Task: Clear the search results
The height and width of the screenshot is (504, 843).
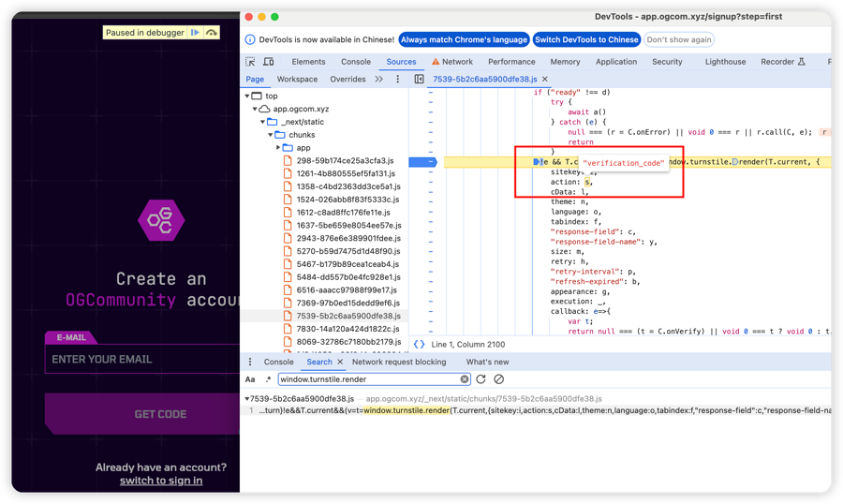Action: point(498,379)
